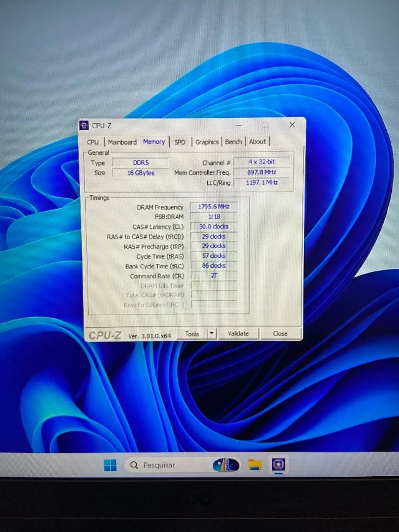Click the Tools button
The width and height of the screenshot is (399, 532).
click(192, 334)
